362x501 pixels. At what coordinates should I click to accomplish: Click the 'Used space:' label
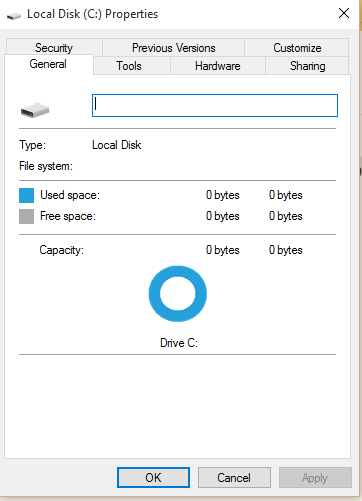pos(70,195)
